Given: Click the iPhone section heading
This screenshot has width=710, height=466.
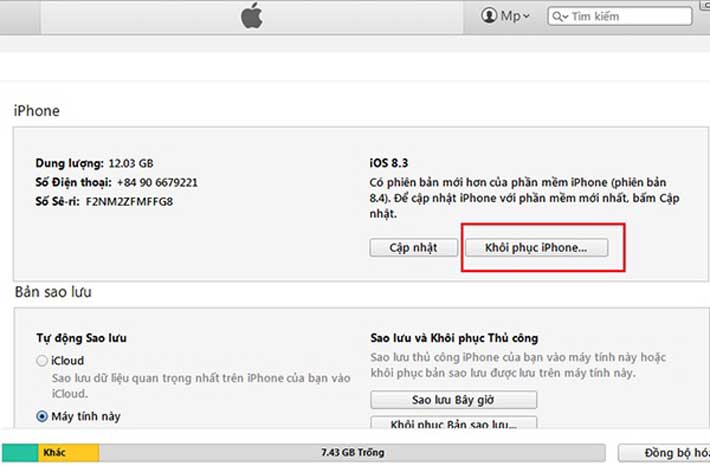Looking at the screenshot, I should (37, 110).
